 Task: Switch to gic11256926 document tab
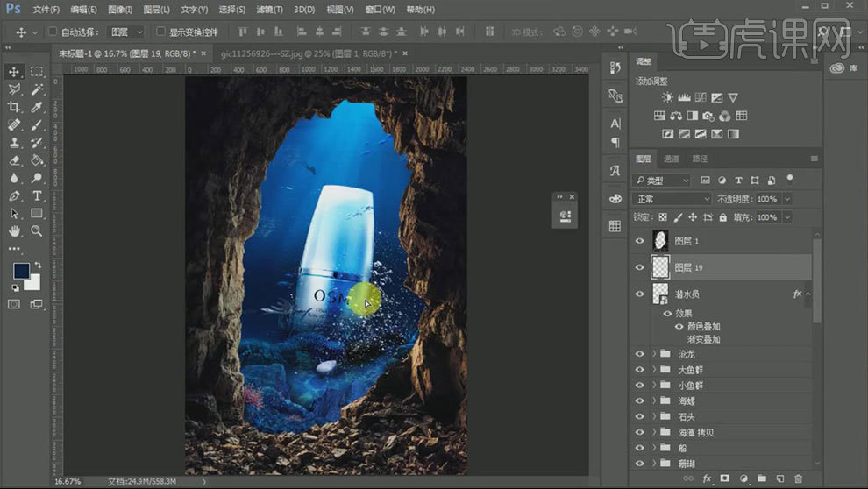pos(307,53)
